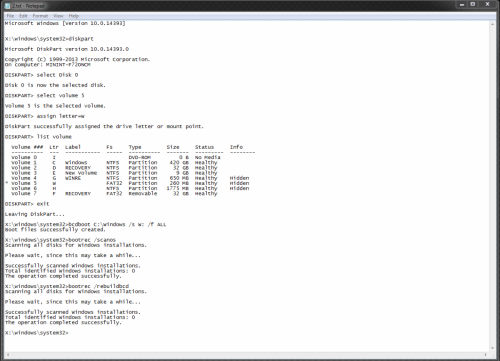Click the Volume 6 1775 MB row
The height and width of the screenshot is (361, 500).
coord(130,188)
